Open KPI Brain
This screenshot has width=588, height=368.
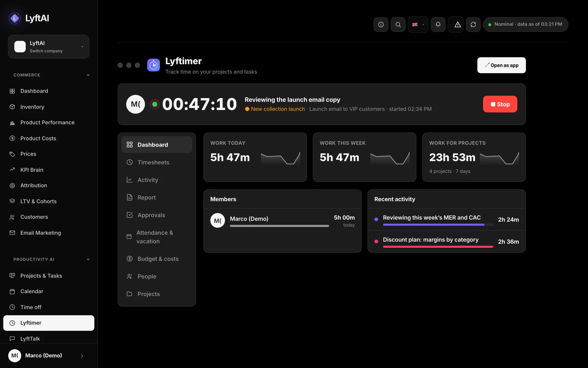pyautogui.click(x=49, y=170)
